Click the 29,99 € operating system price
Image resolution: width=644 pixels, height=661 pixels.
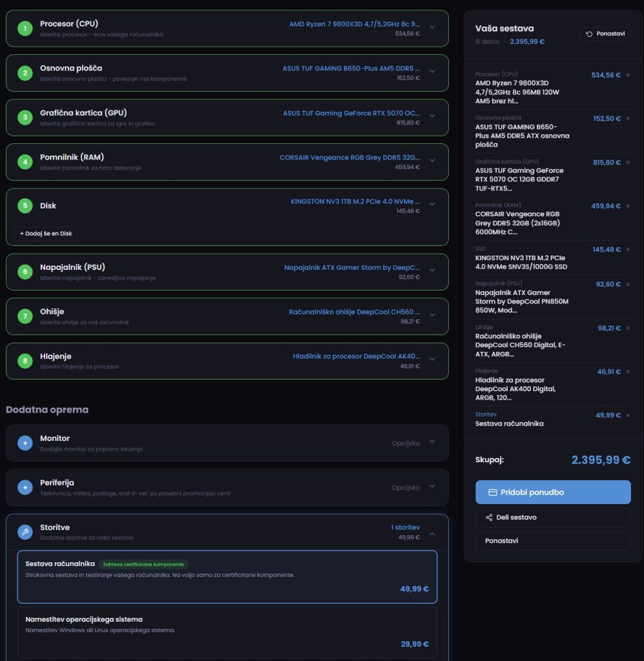415,644
